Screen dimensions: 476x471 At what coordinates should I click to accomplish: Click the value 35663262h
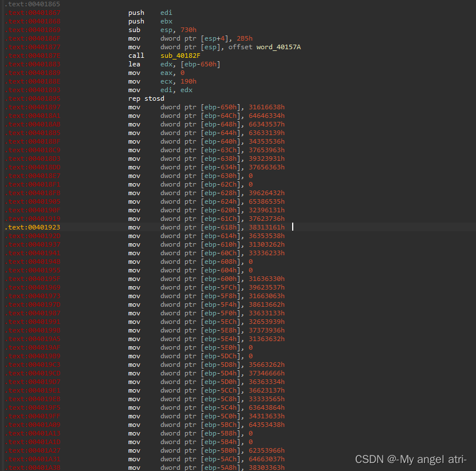point(267,365)
